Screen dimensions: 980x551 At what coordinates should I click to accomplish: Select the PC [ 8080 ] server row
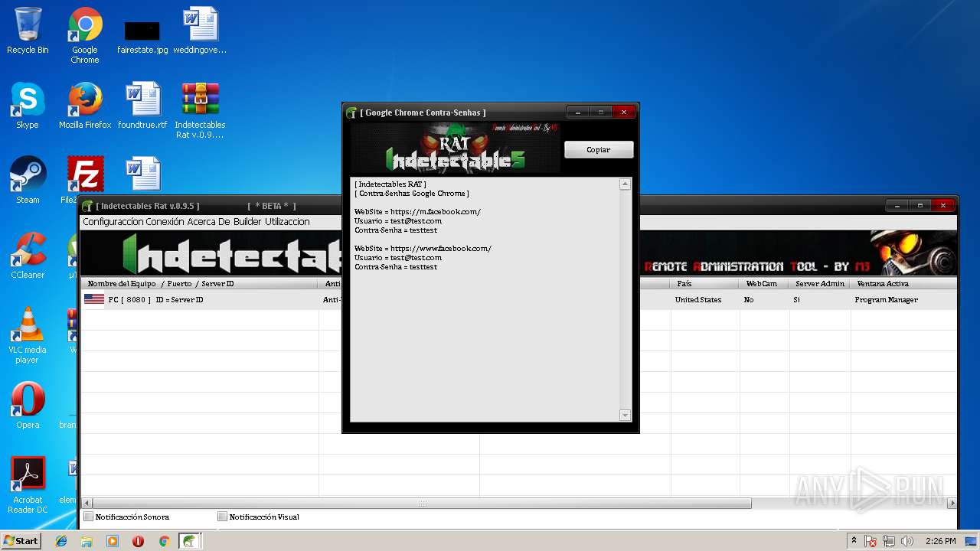[x=519, y=300]
